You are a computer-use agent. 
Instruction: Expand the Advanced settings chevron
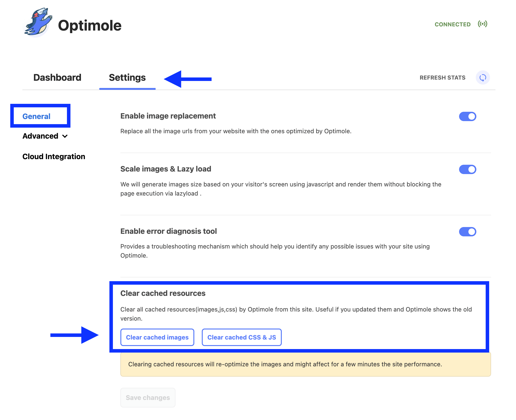(65, 136)
